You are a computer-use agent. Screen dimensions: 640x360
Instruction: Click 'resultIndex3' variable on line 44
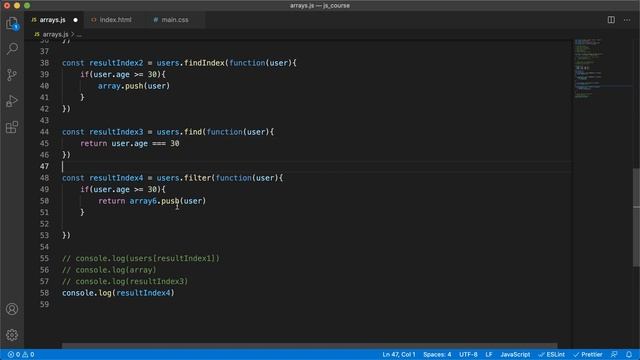pos(116,132)
